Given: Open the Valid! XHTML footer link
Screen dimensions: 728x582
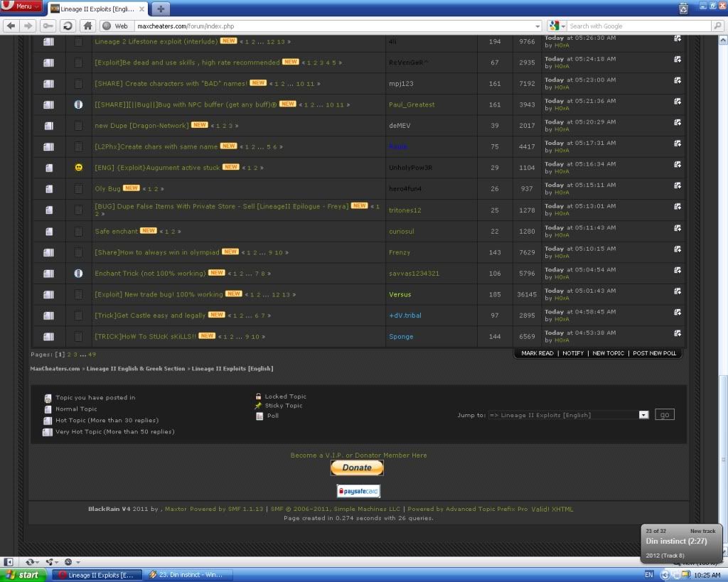Looking at the screenshot, I should [x=552, y=509].
